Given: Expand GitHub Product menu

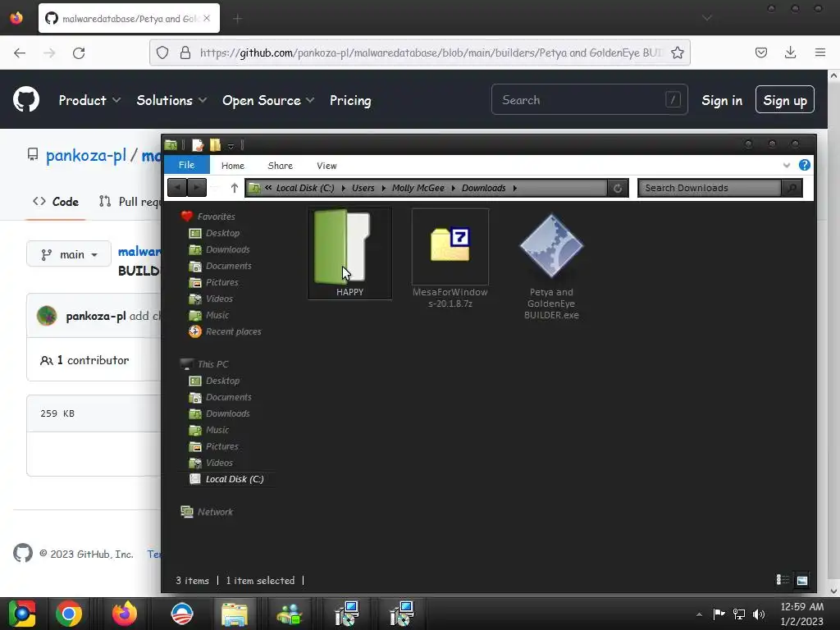Looking at the screenshot, I should pos(89,100).
